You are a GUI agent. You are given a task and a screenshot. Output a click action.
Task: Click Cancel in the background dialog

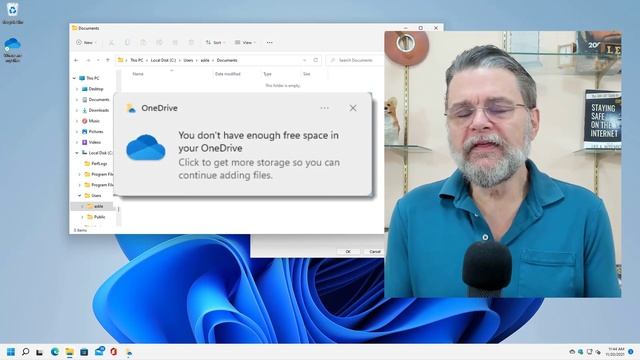point(375,251)
